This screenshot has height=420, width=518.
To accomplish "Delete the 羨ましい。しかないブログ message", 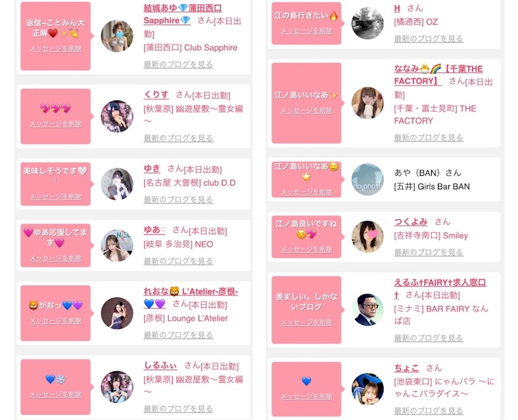I will tap(306, 323).
